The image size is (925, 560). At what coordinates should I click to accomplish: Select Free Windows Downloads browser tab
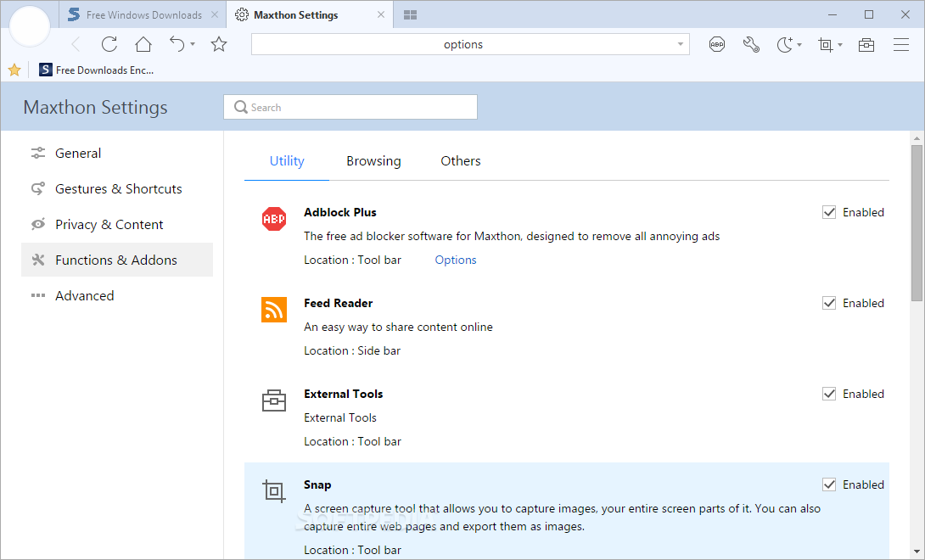point(143,14)
